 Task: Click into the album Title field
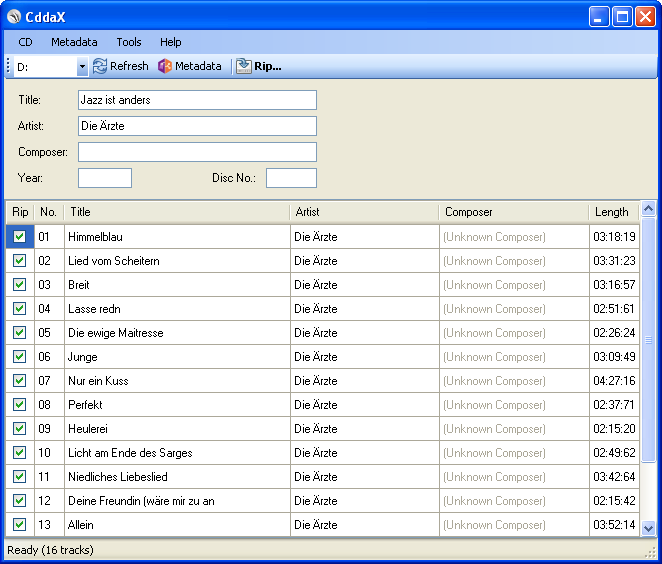(197, 100)
